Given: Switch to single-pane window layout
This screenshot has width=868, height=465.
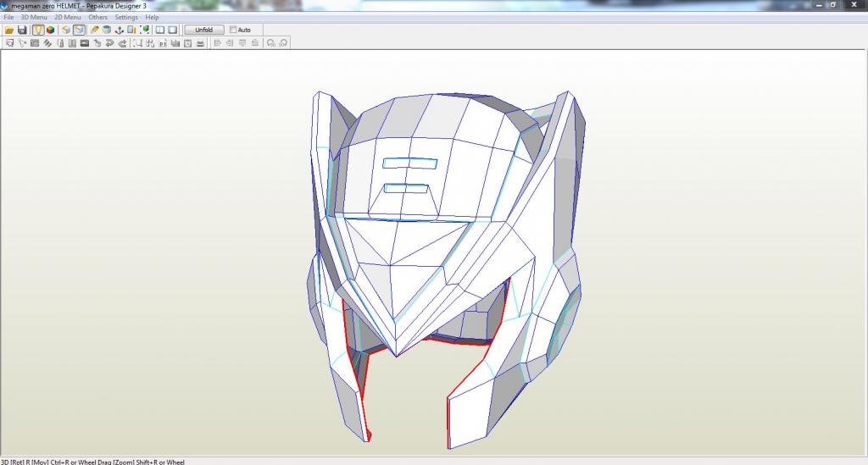Looking at the screenshot, I should [x=173, y=30].
